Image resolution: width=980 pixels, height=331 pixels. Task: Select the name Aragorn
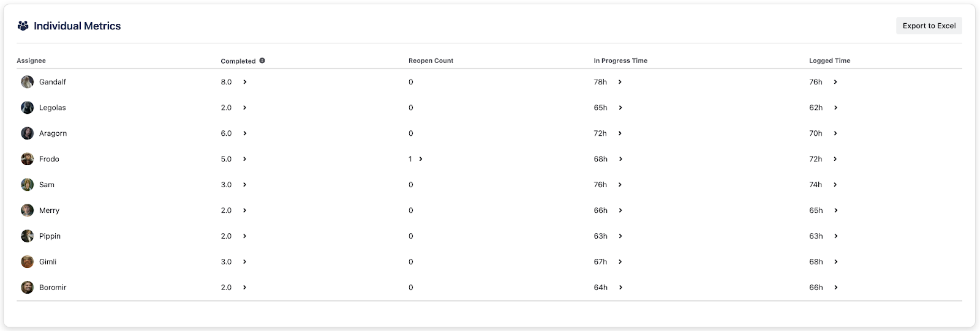[x=53, y=133]
